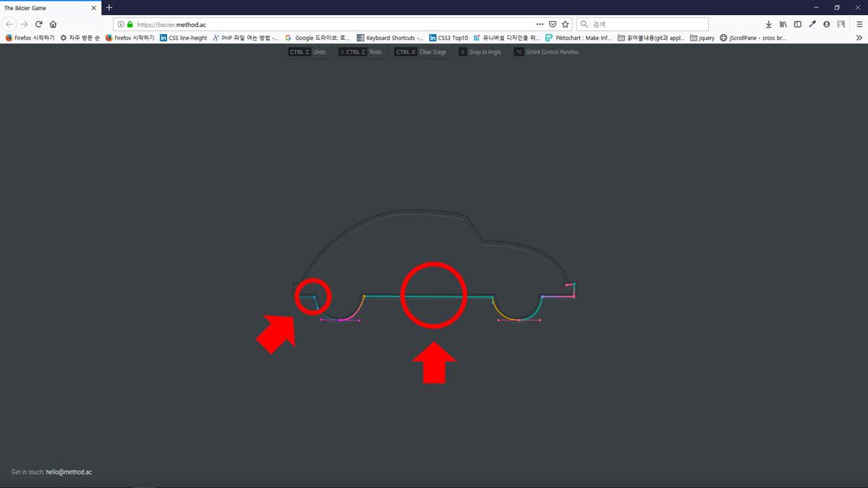Open a new browser tab
Image resolution: width=868 pixels, height=488 pixels.
109,8
